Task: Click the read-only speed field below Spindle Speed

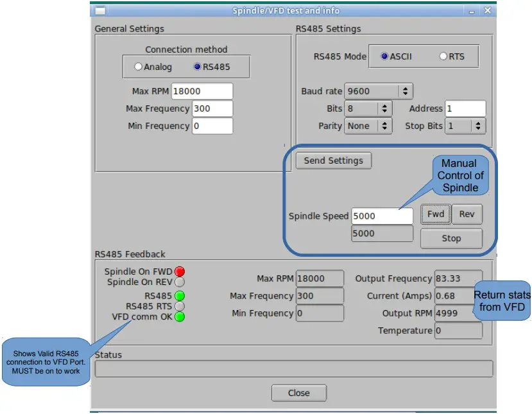Action: click(382, 234)
